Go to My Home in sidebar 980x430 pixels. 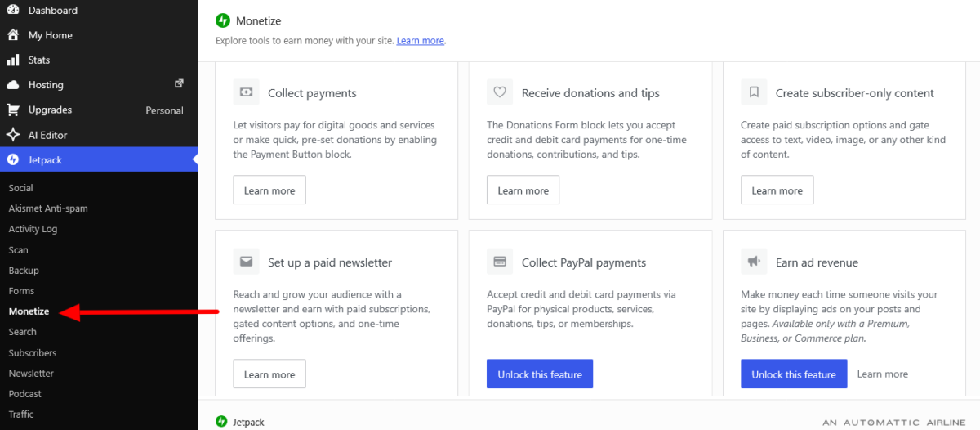pos(99,35)
